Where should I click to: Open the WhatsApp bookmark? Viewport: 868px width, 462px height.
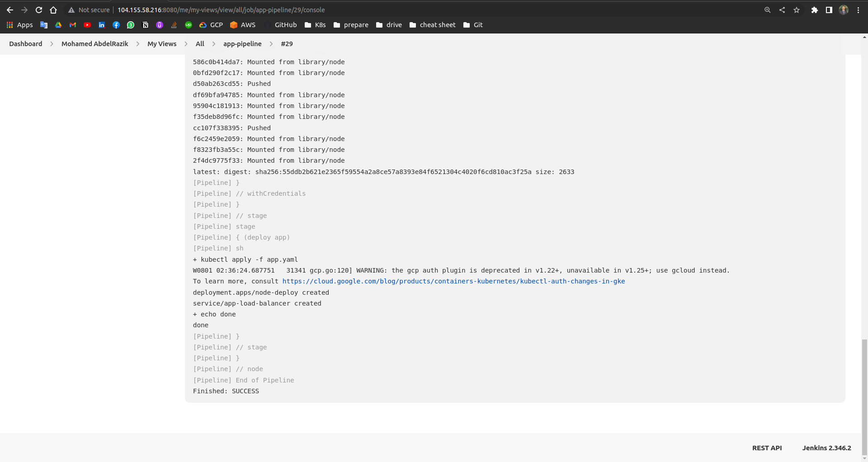point(131,25)
